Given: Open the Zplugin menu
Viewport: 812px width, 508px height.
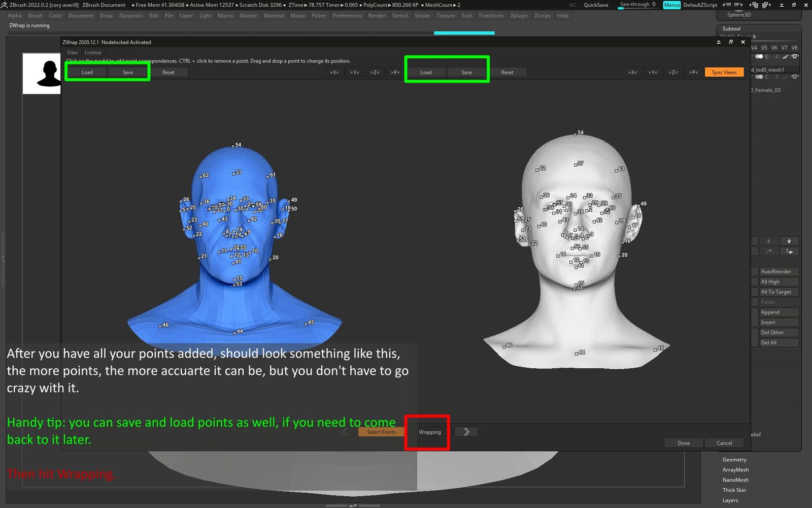Looking at the screenshot, I should coord(518,16).
